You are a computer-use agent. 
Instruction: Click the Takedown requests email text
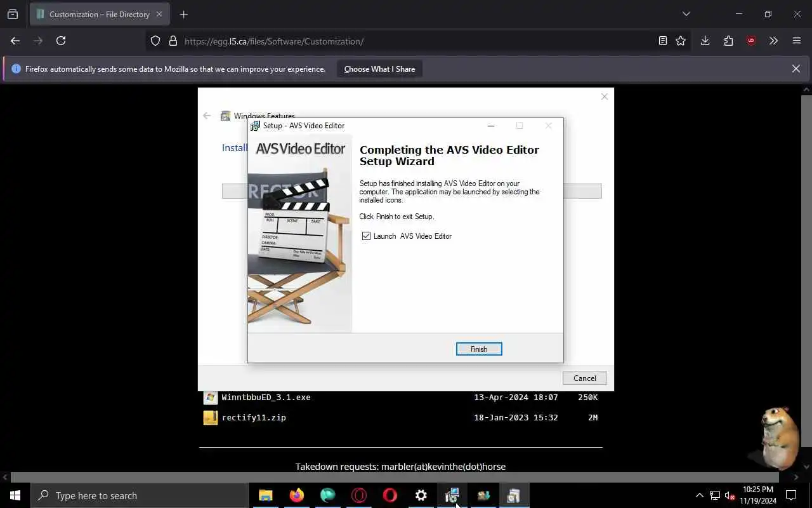point(400,467)
